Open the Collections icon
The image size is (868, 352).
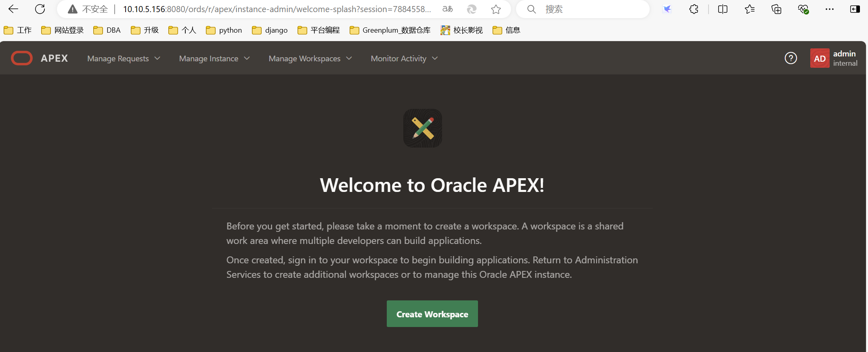(x=776, y=9)
